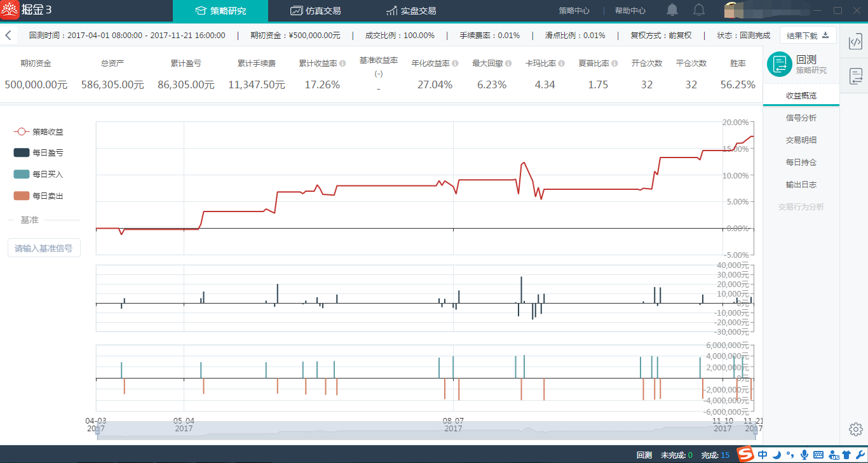The image size is (868, 463).
Task: Open settings gear icon
Action: point(855,429)
